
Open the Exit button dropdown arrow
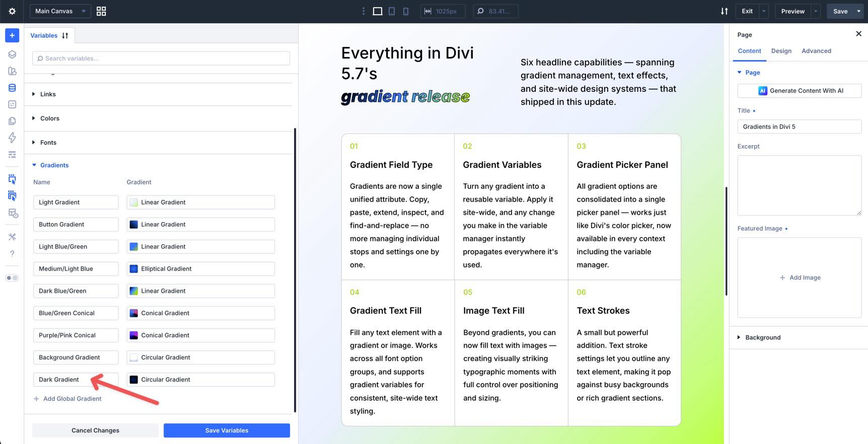(764, 11)
